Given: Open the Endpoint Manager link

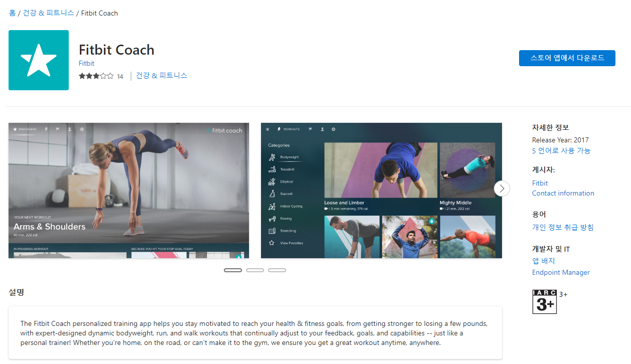Looking at the screenshot, I should [561, 272].
